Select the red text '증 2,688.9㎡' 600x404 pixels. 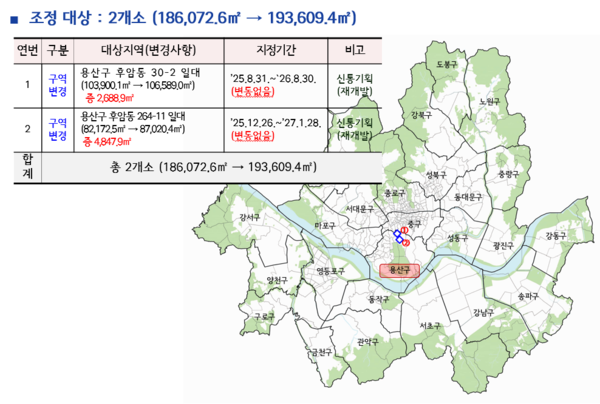(109, 98)
